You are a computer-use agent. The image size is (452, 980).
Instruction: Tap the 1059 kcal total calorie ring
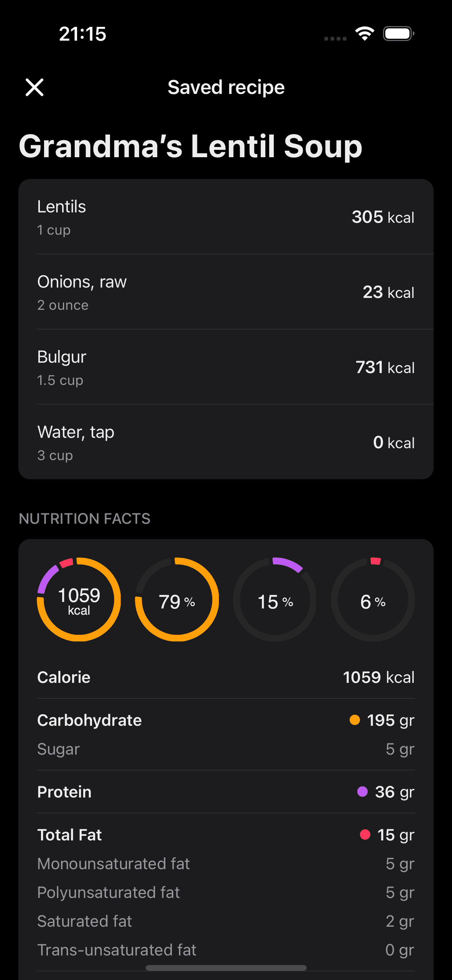coord(79,599)
